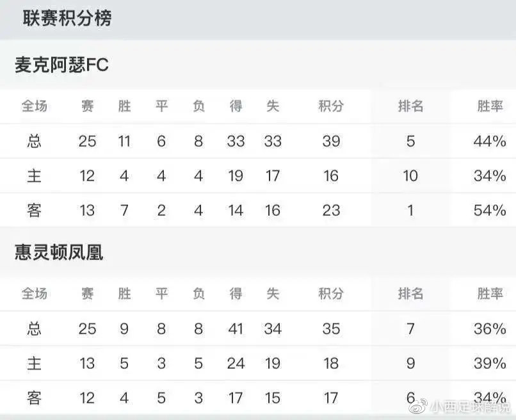Select the 总 row under 麦克阿瑟FC

click(35, 141)
